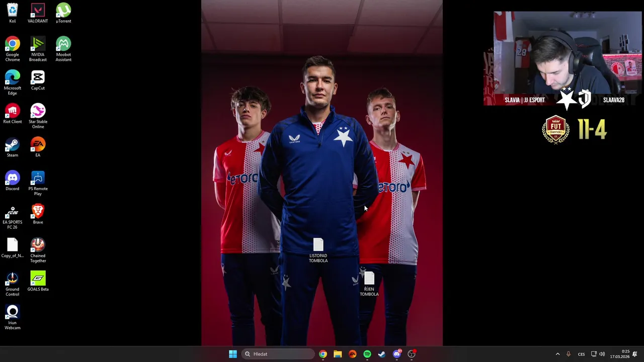This screenshot has width=644, height=362.
Task: Launch CapCut from the desktop
Action: tap(38, 80)
